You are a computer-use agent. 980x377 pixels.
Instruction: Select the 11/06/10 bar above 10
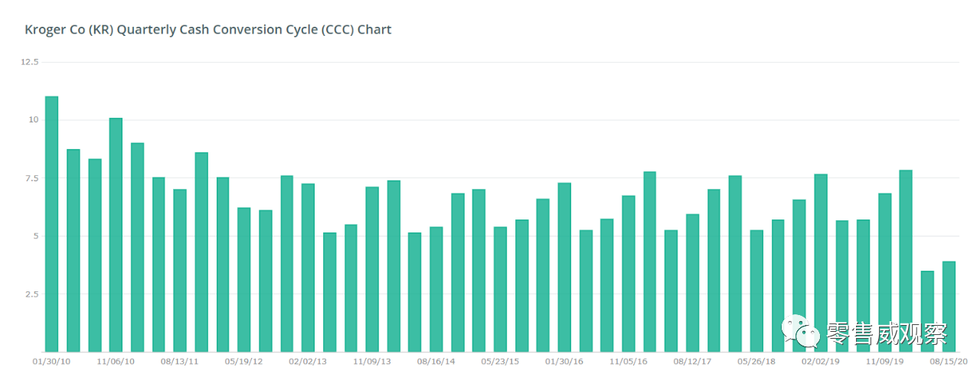tap(116, 235)
